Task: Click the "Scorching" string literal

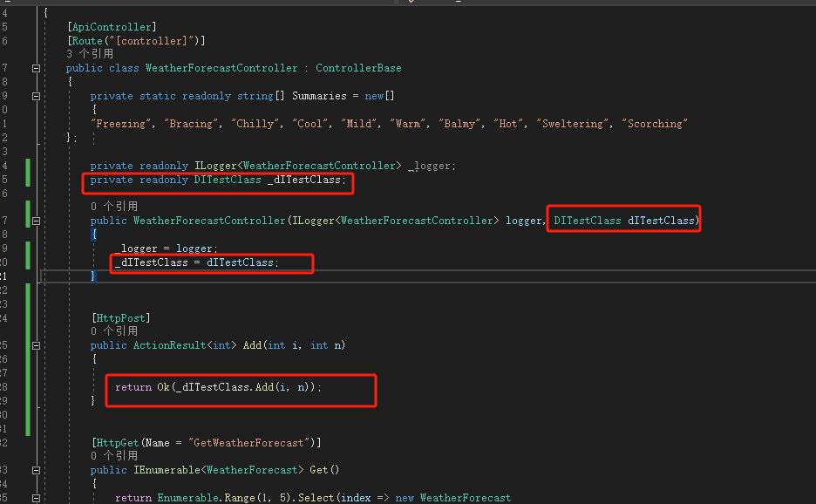Action: (655, 124)
